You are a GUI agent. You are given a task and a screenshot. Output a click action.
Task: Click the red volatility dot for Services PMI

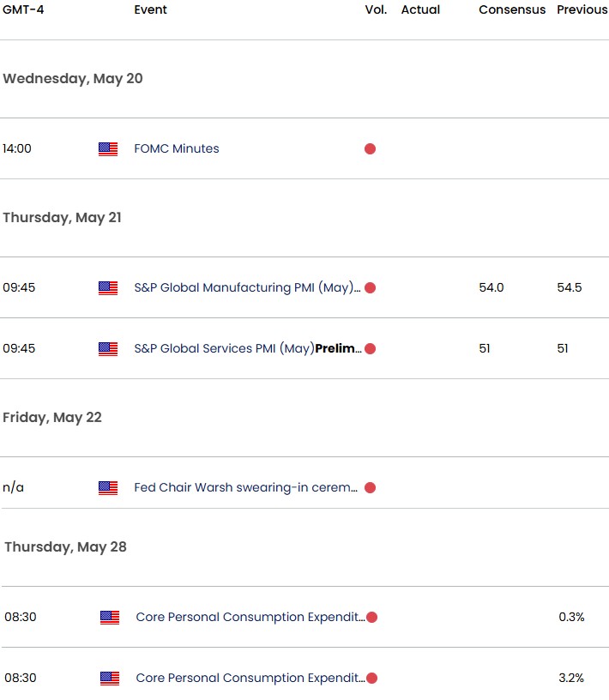371,348
